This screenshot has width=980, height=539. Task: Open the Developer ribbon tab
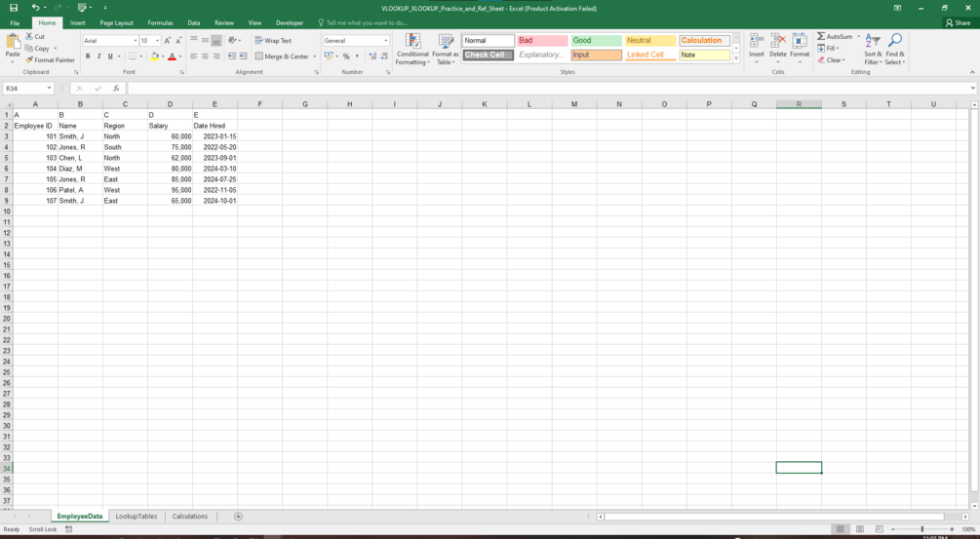(x=290, y=22)
